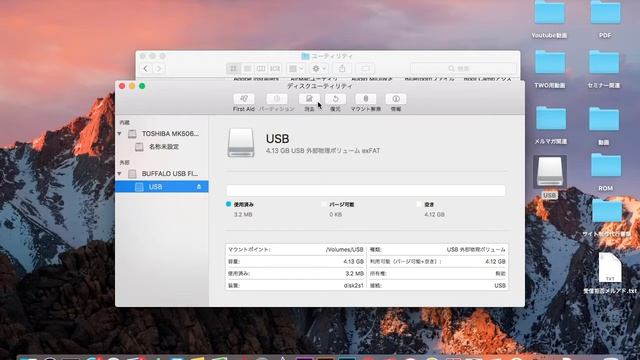Viewport: 640px width, 360px height.
Task: Click the '0 KB' purgeable value
Action: click(x=336, y=214)
